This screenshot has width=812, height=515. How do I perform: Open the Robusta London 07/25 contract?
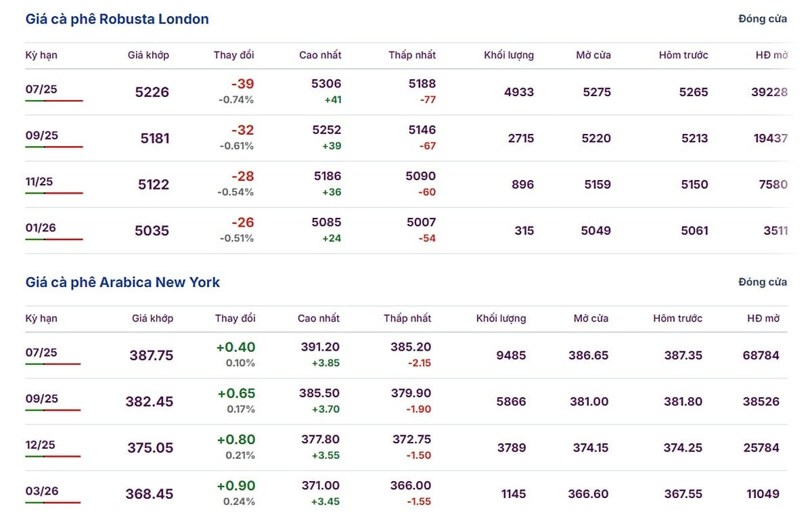pyautogui.click(x=42, y=89)
